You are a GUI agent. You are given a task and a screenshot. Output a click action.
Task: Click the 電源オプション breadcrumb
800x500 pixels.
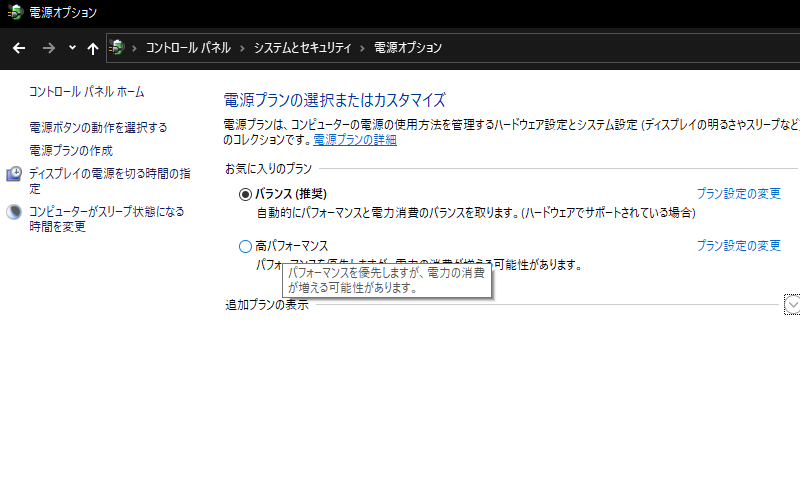click(408, 47)
